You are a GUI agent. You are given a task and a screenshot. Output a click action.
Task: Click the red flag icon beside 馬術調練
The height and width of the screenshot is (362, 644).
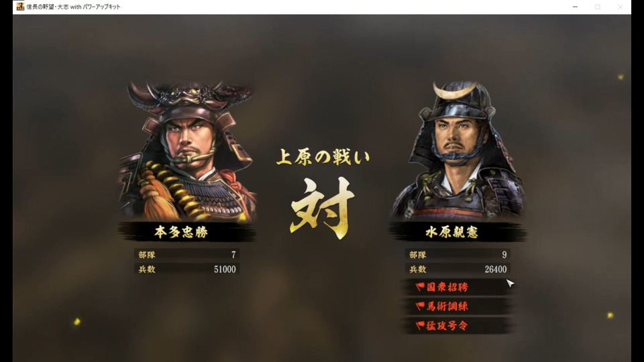point(420,306)
